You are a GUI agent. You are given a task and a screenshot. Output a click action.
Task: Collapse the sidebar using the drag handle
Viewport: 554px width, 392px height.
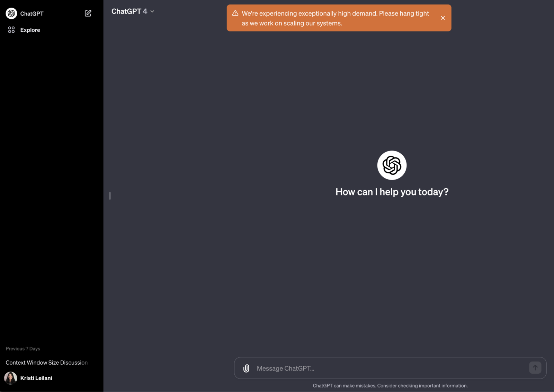pyautogui.click(x=110, y=196)
